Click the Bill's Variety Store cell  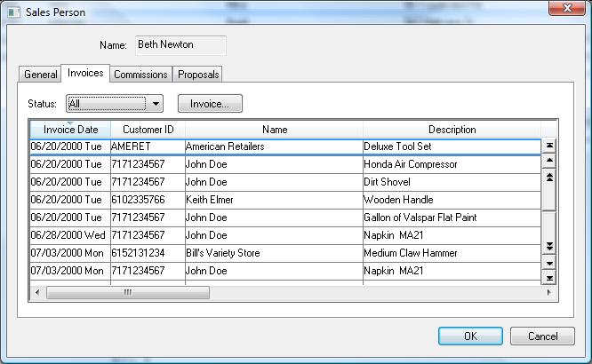(274, 253)
